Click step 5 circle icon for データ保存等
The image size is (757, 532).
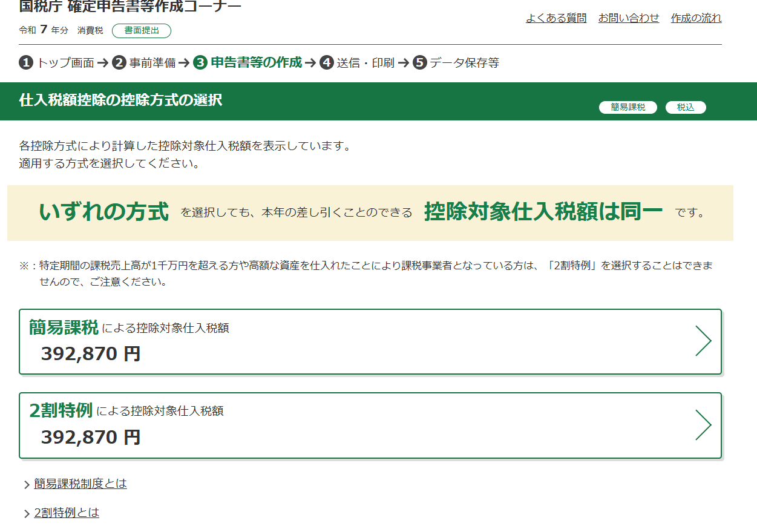click(x=420, y=63)
